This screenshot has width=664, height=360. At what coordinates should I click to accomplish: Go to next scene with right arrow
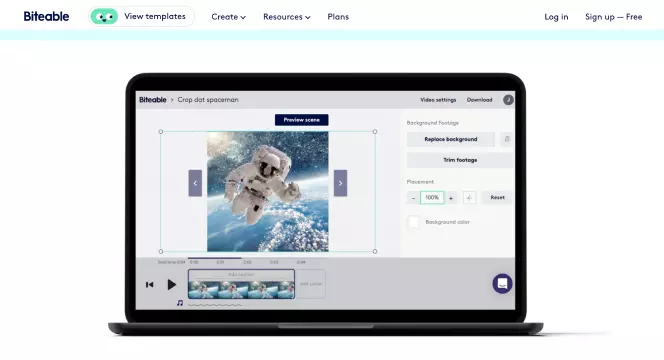click(x=340, y=183)
